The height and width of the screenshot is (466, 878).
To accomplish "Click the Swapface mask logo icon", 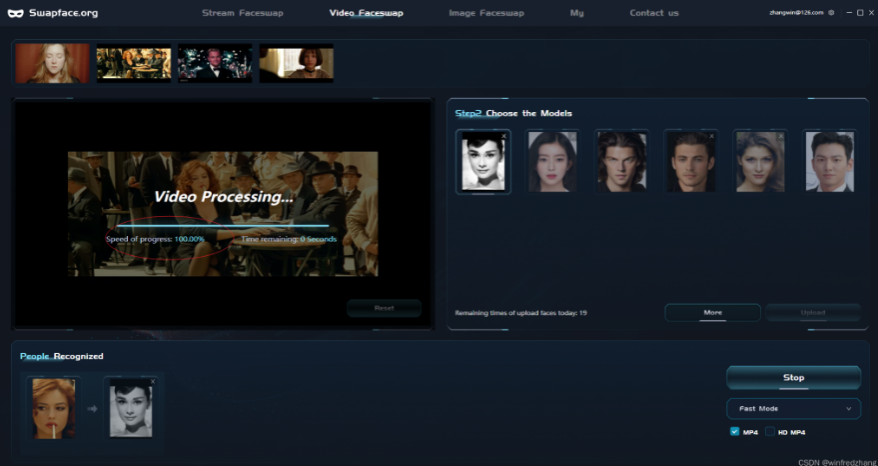I will (14, 13).
